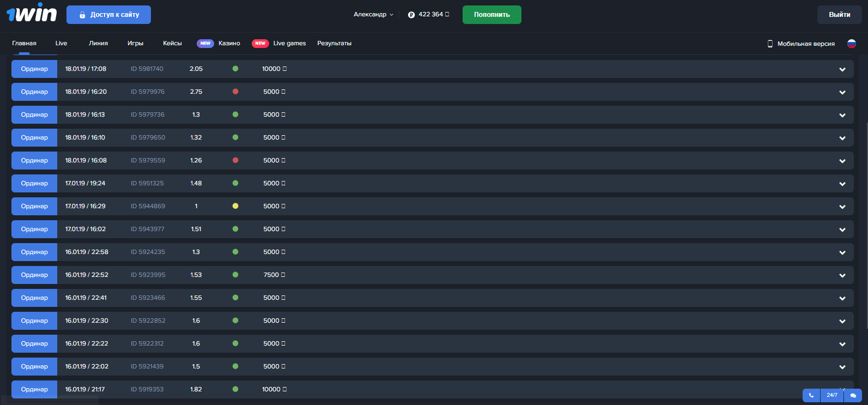Expand the bet row ID 5944869

842,207
